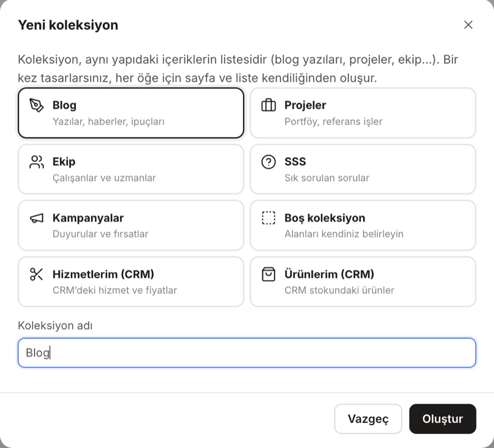
Task: Focus the Koleksiyon adı input field
Action: [246, 353]
